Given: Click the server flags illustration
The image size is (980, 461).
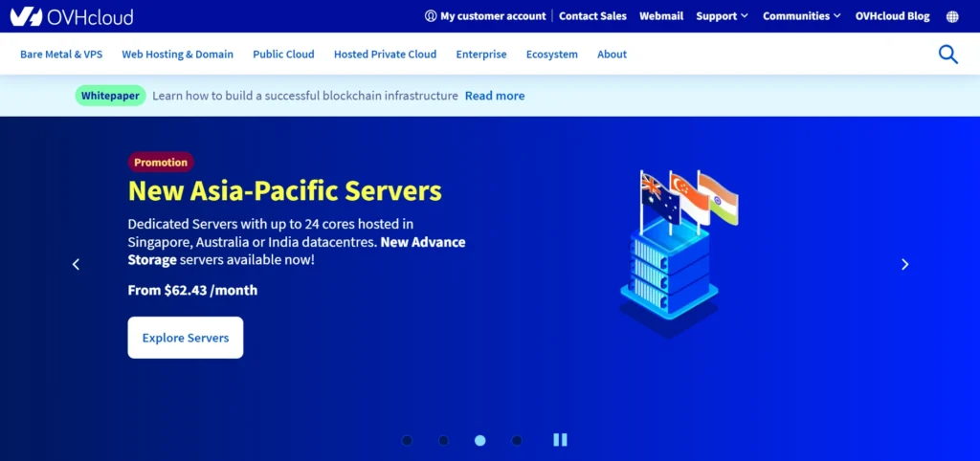Looking at the screenshot, I should tap(679, 253).
